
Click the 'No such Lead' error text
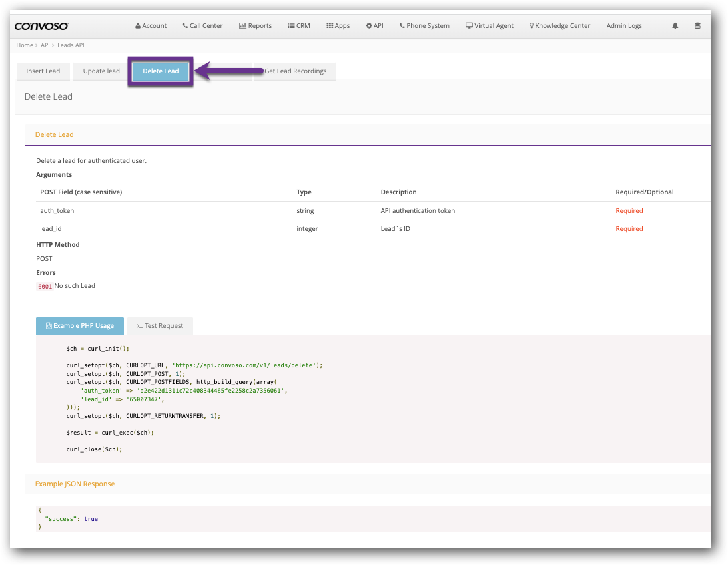tap(75, 286)
